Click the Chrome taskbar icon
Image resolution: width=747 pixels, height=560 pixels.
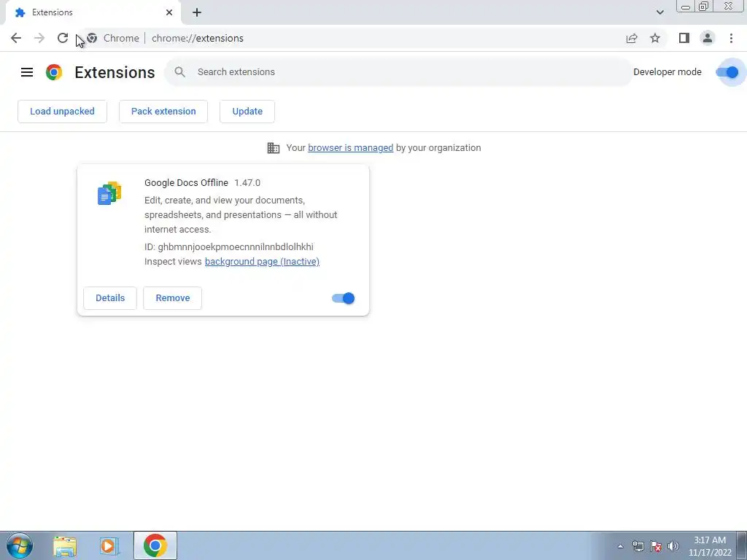tap(155, 545)
